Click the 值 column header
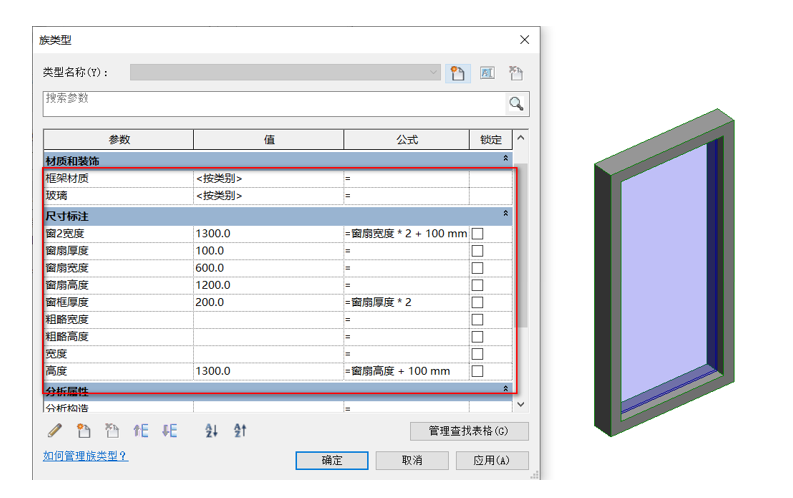Image resolution: width=793 pixels, height=498 pixels. pos(269,140)
